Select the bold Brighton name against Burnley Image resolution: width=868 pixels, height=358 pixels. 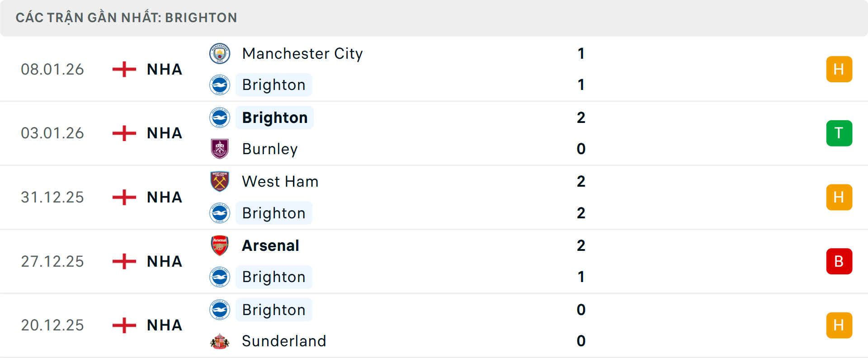point(275,118)
